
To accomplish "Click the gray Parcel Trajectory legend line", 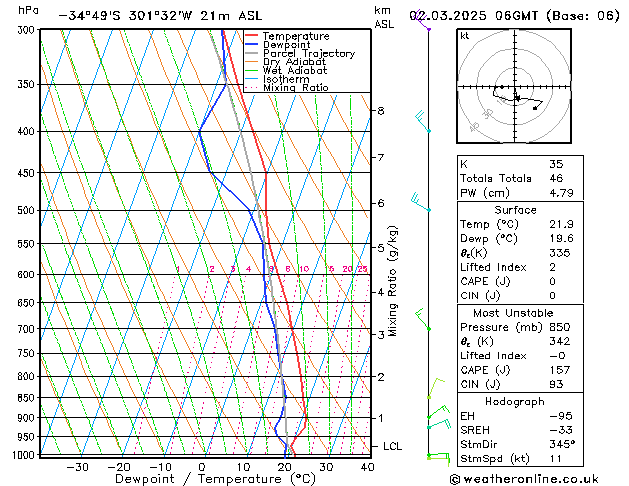I will coord(251,53).
